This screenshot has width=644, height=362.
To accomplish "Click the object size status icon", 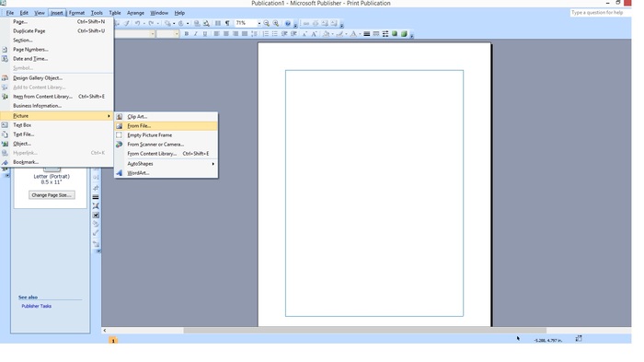I will 579,339.
